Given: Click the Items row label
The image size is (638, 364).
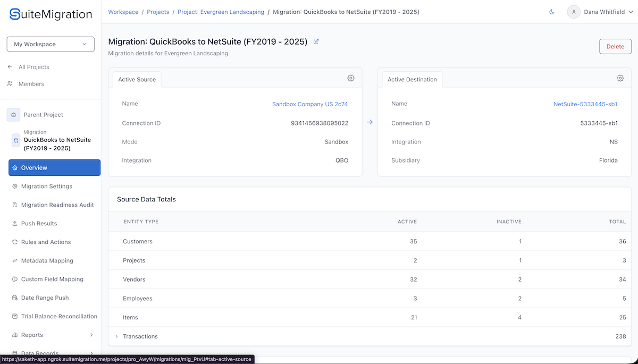Looking at the screenshot, I should point(130,318).
